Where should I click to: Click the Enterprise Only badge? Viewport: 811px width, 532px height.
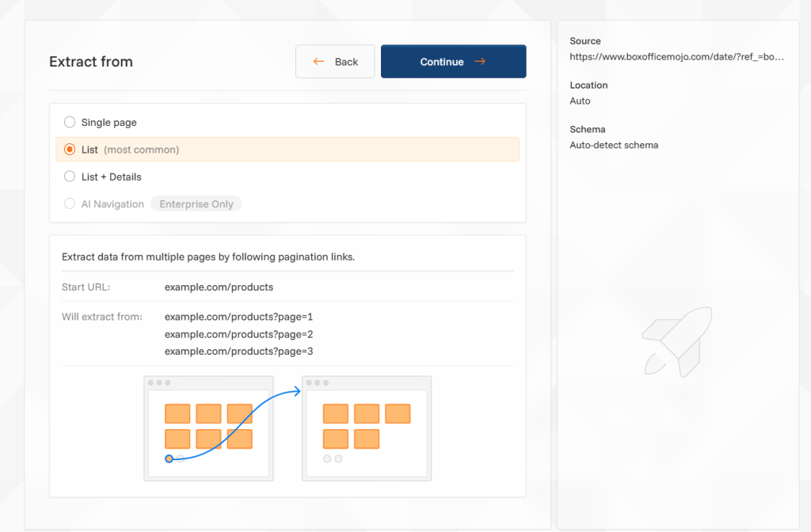196,204
